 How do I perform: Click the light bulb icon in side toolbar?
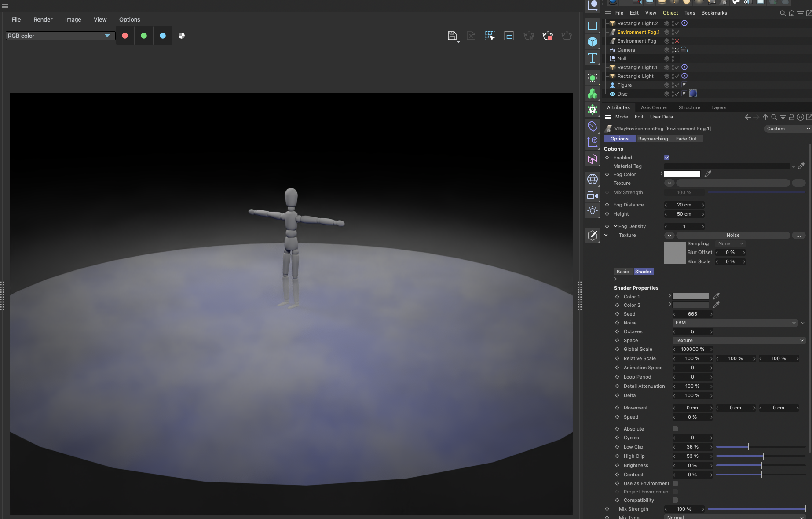tap(593, 211)
